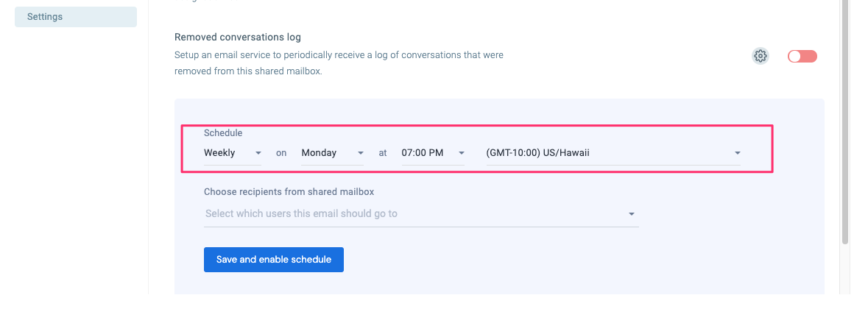This screenshot has height=309, width=868.
Task: Click the Removed conversations log heading
Action: click(x=238, y=37)
